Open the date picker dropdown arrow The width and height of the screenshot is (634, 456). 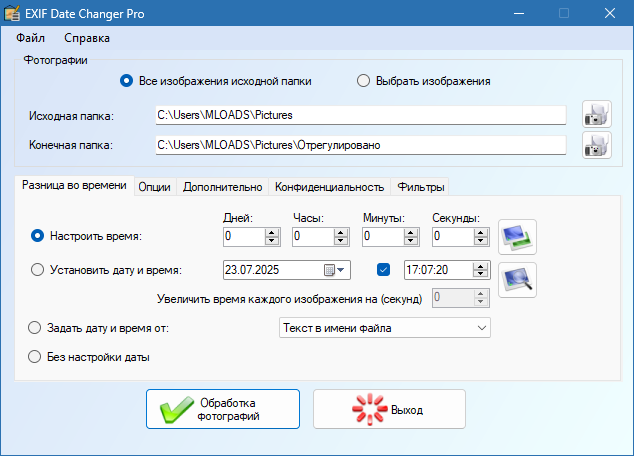coord(341,270)
